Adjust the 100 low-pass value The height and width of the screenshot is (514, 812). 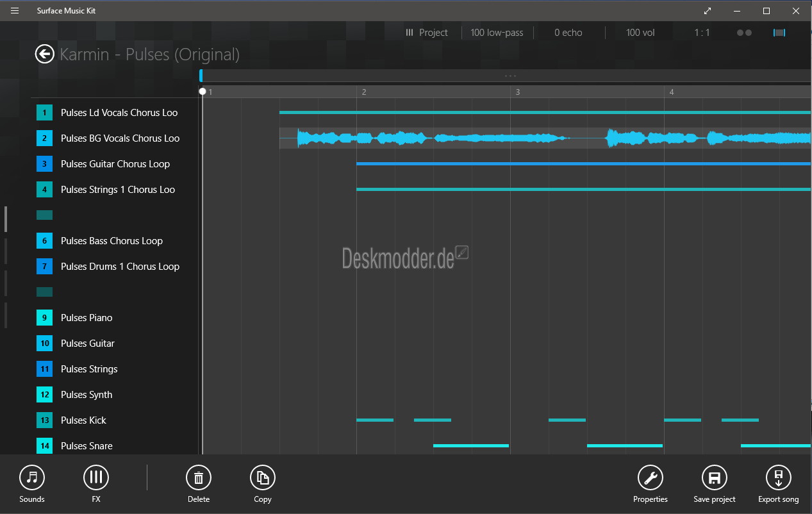tap(497, 33)
